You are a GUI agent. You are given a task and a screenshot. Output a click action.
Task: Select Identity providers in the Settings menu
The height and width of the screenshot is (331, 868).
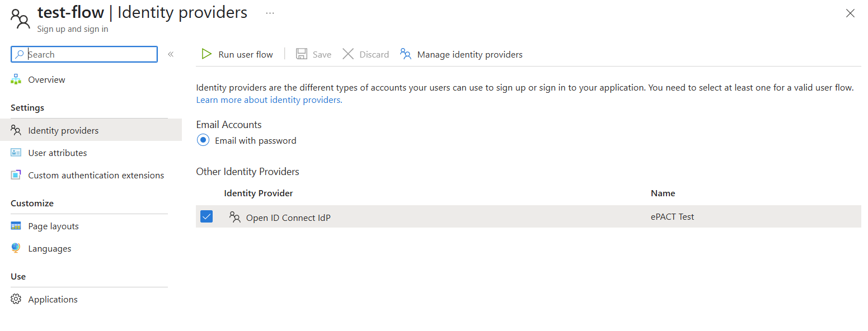(x=63, y=130)
